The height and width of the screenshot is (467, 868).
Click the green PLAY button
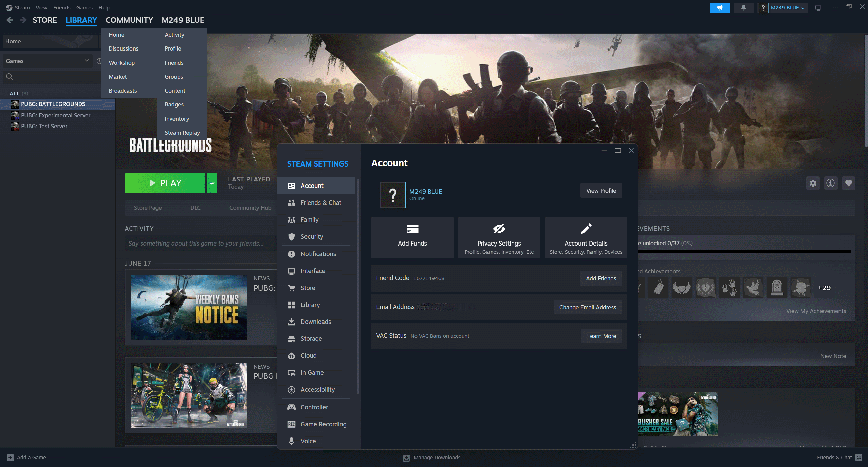click(x=165, y=183)
